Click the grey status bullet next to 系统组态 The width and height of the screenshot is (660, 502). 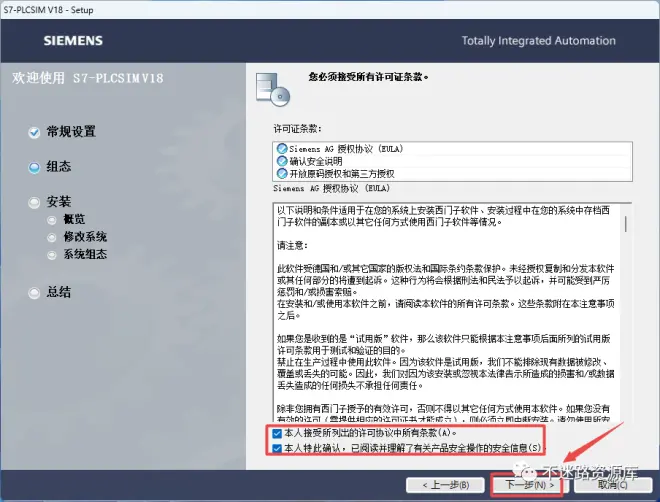pos(52,255)
